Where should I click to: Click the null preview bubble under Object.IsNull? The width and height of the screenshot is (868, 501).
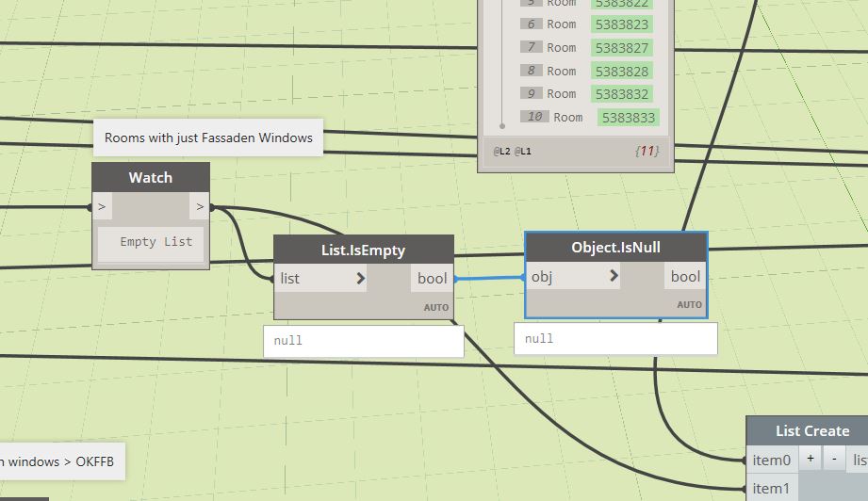[x=615, y=338]
